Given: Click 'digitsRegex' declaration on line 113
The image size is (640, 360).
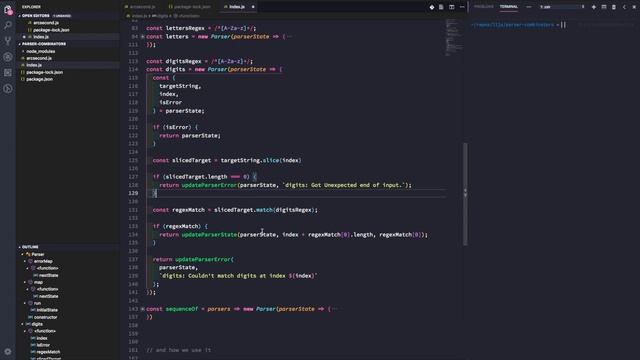Looking at the screenshot, I should [x=183, y=61].
